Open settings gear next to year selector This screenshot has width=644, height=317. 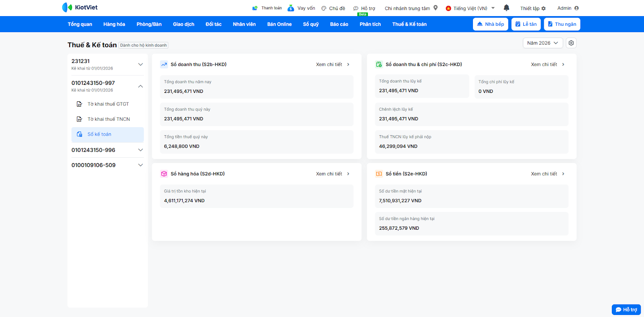(x=571, y=43)
